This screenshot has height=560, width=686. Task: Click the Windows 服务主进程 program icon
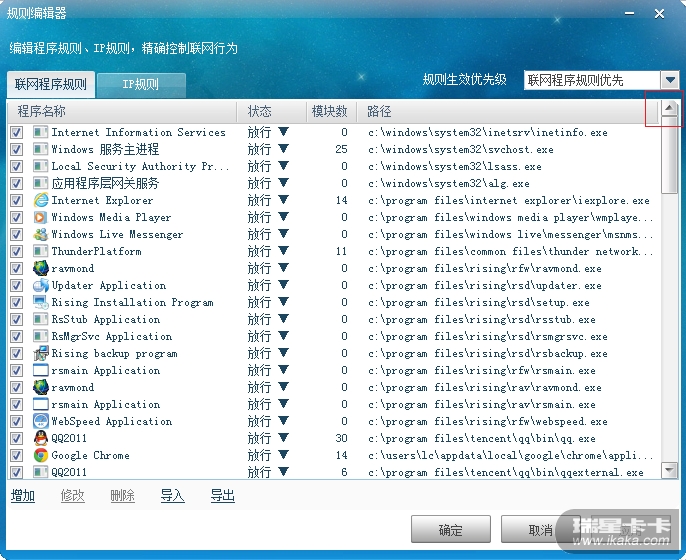tap(41, 149)
